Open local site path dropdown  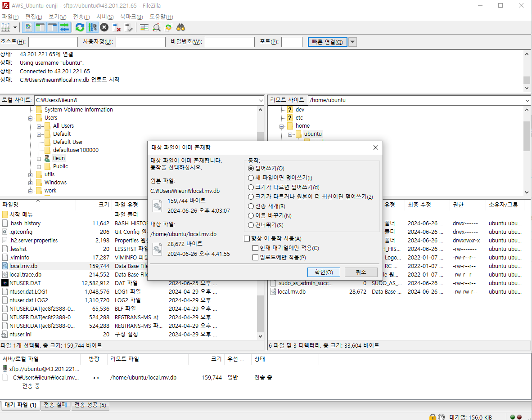tap(261, 100)
